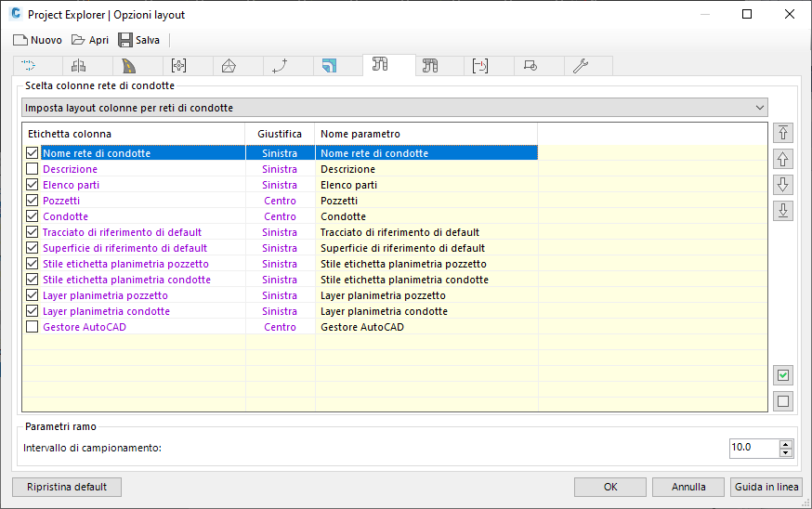Switch to the tab with red bracketed marker icon

480,66
